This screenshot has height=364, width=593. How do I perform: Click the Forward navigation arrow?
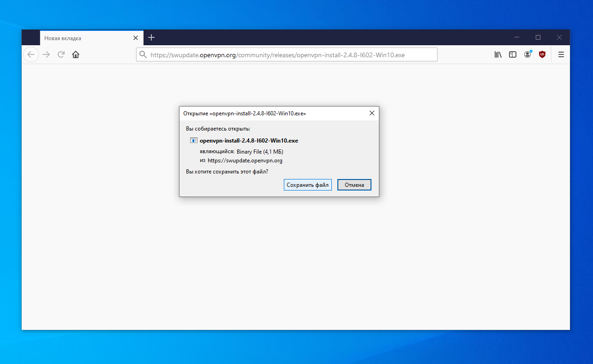[x=46, y=54]
